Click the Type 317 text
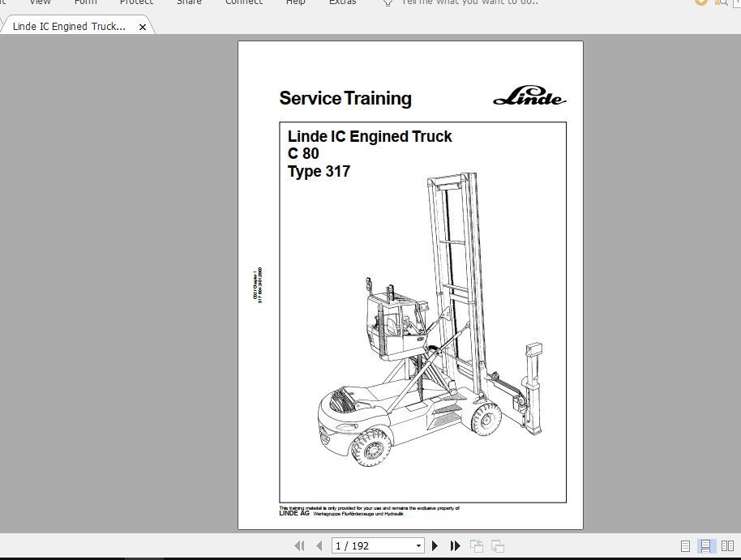 [x=319, y=172]
